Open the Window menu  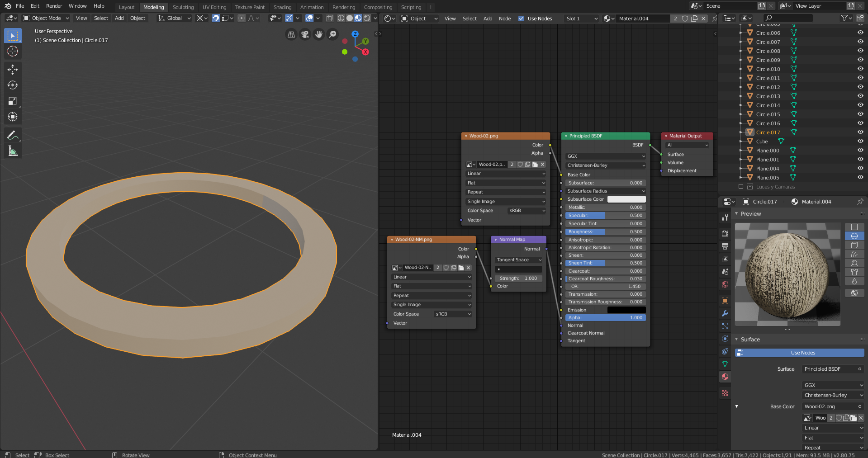[77, 6]
